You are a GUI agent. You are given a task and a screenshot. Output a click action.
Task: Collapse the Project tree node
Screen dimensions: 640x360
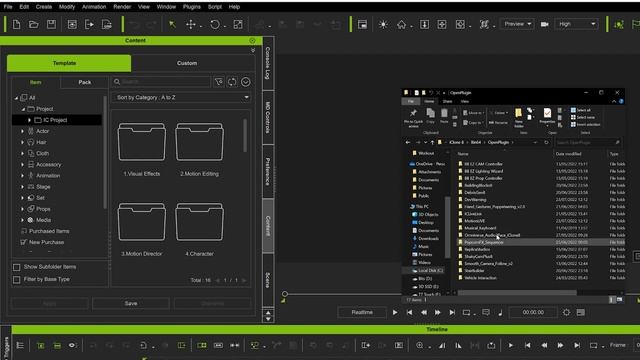tap(23, 109)
